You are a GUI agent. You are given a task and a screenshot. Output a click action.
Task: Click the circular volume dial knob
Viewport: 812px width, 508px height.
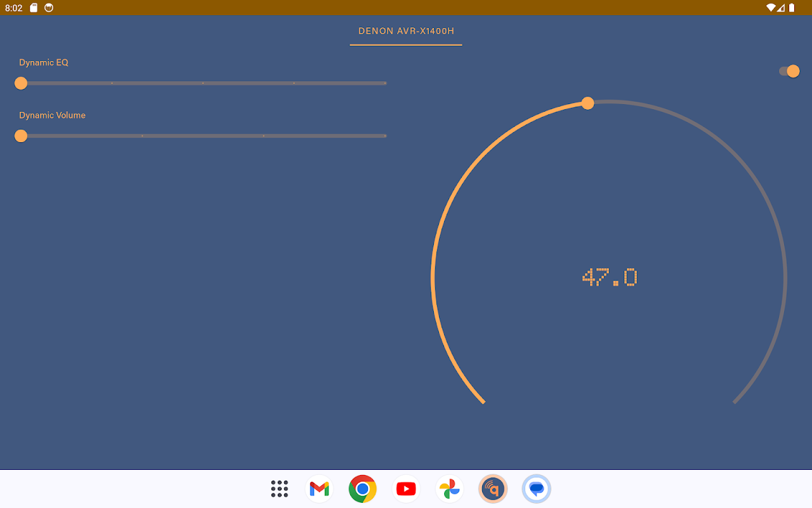[x=588, y=103]
